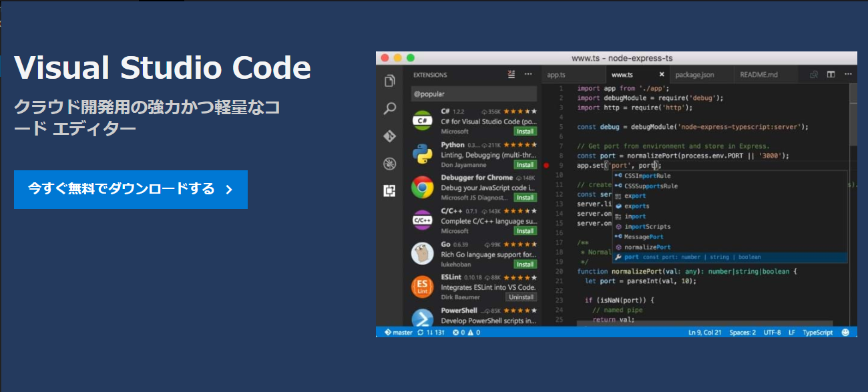868x392 pixels.
Task: Open the editor more actions ellipsis
Action: (x=847, y=75)
